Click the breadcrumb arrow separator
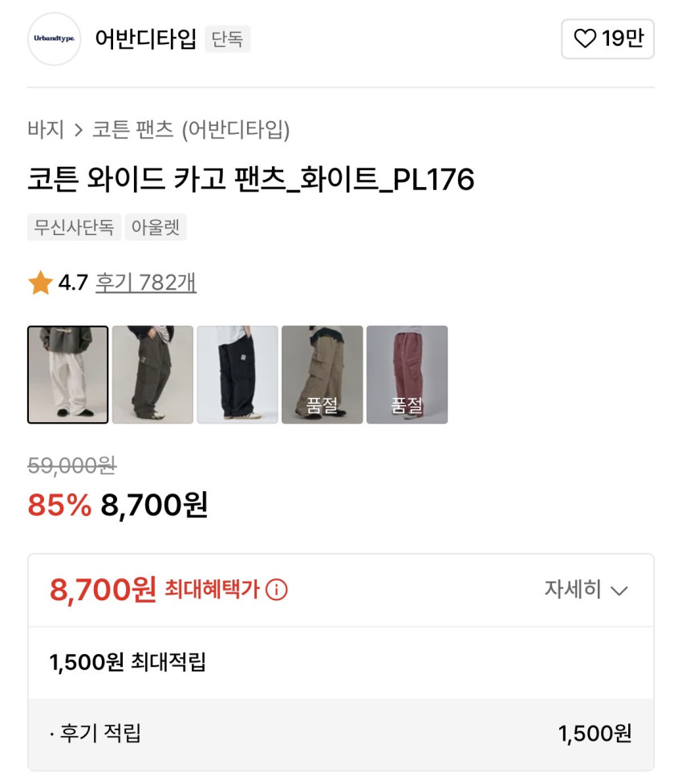Screen dimensions: 682x784 click(x=79, y=129)
